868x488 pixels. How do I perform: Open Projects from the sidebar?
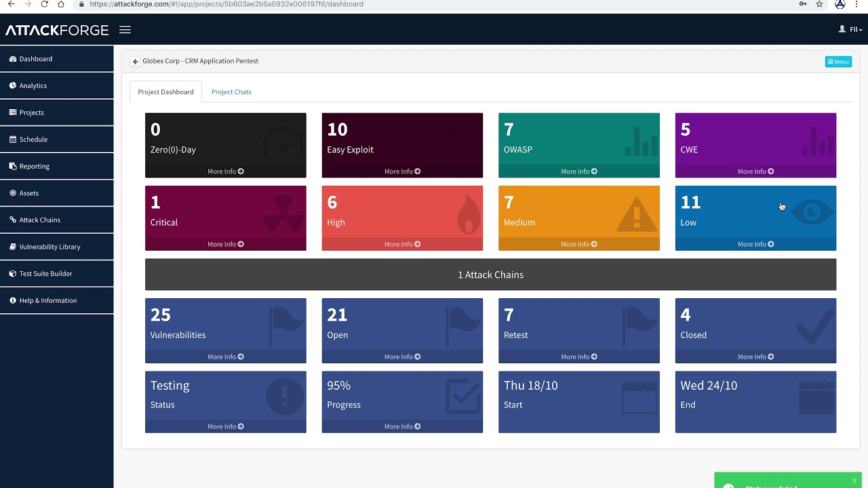point(57,113)
